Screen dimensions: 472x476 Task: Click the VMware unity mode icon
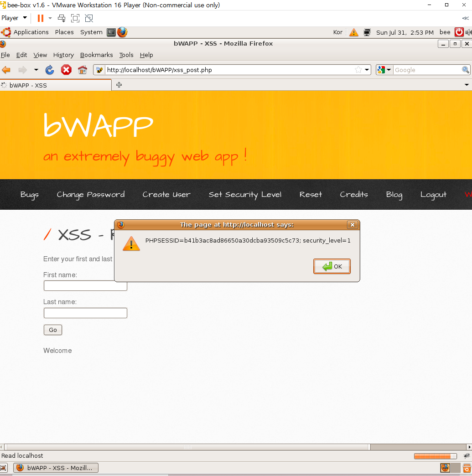click(x=89, y=18)
